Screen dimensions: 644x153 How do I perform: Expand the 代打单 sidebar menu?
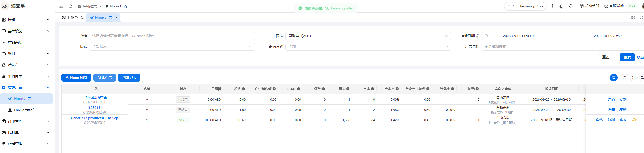coord(26,132)
